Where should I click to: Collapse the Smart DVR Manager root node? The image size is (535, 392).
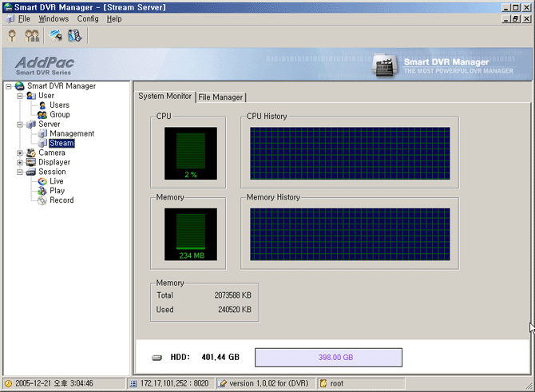(x=9, y=86)
